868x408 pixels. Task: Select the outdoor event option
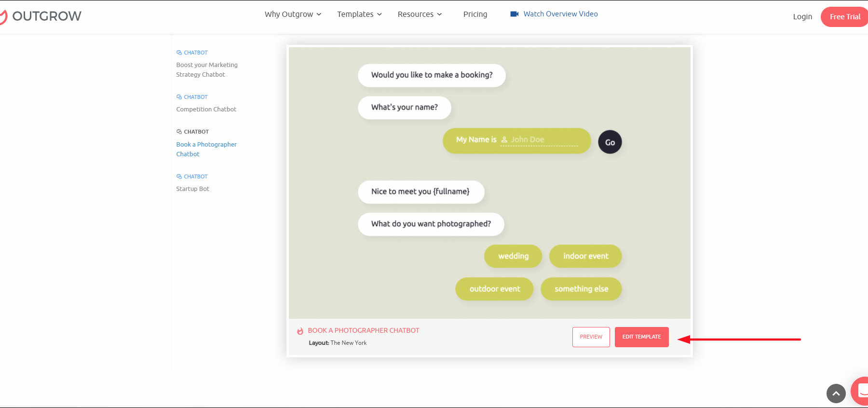[x=494, y=289]
